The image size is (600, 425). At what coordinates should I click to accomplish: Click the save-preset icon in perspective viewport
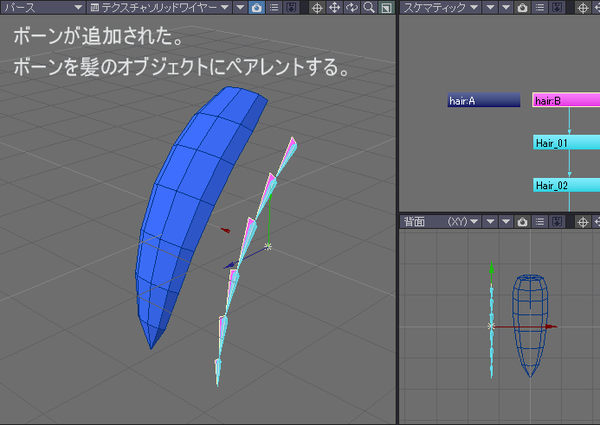coord(291,7)
